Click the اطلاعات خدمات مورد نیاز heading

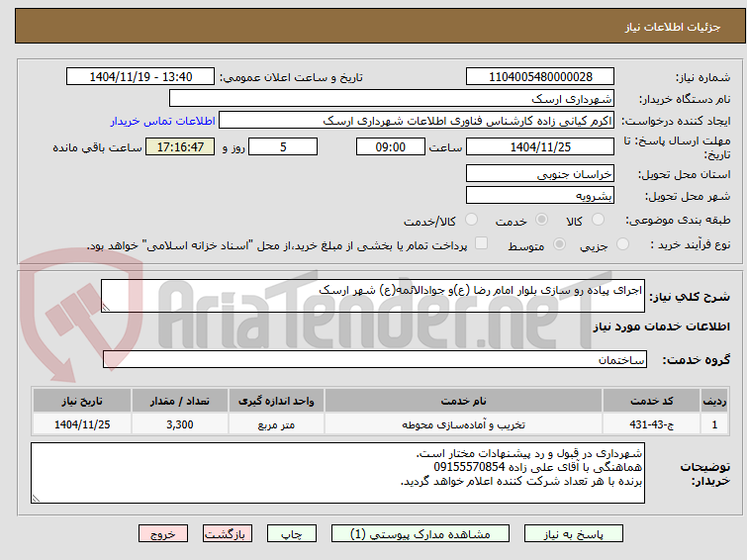coord(661,327)
